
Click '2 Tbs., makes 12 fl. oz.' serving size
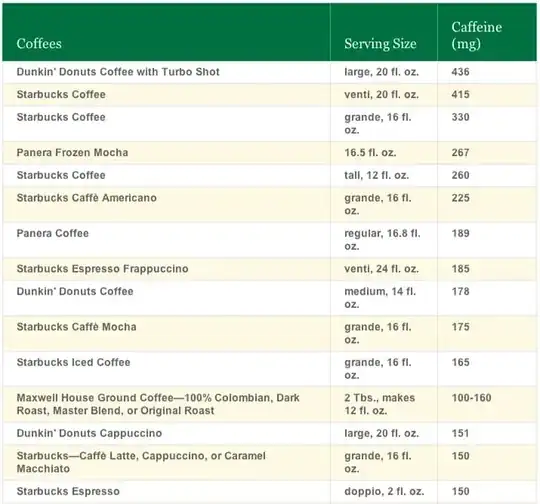tap(380, 404)
